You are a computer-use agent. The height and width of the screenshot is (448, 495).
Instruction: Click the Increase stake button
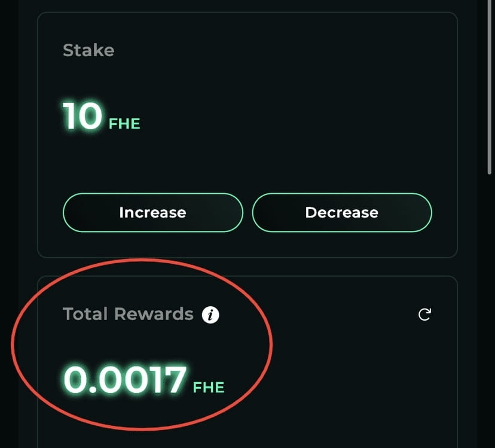[x=153, y=212]
